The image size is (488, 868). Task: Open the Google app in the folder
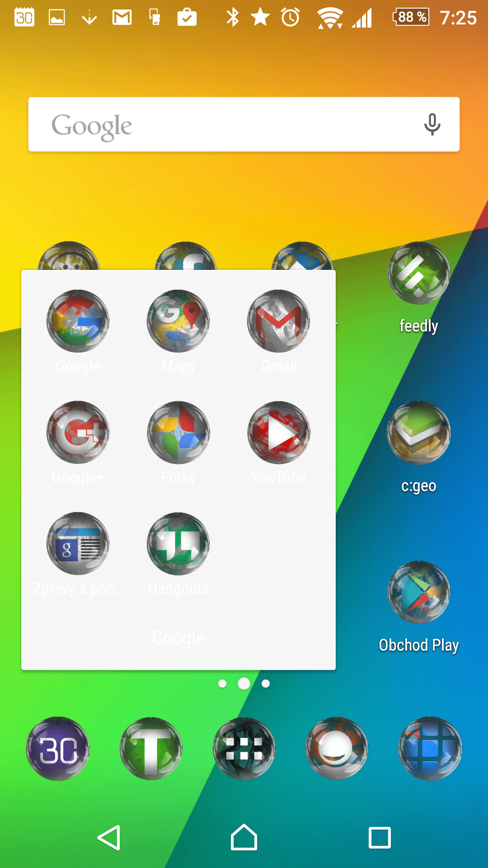pos(78,321)
